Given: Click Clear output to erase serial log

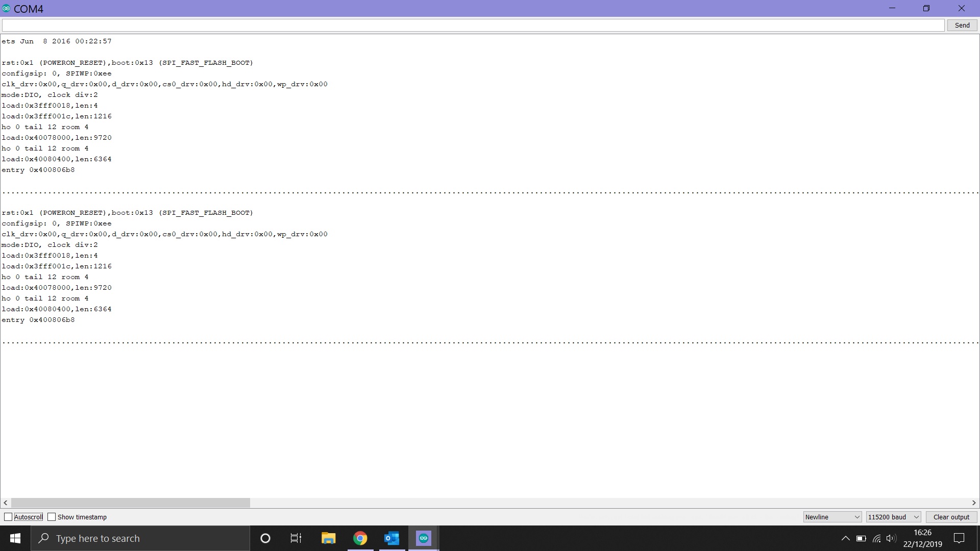Looking at the screenshot, I should tap(951, 517).
